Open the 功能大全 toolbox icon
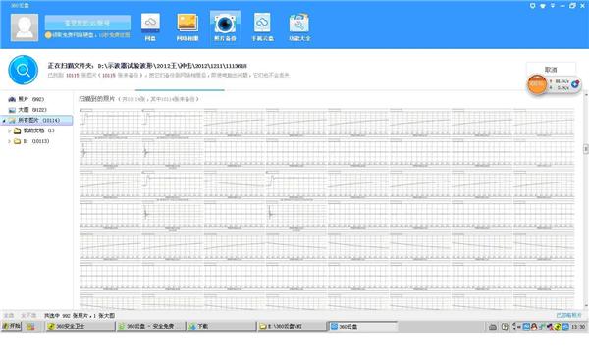 tap(299, 27)
